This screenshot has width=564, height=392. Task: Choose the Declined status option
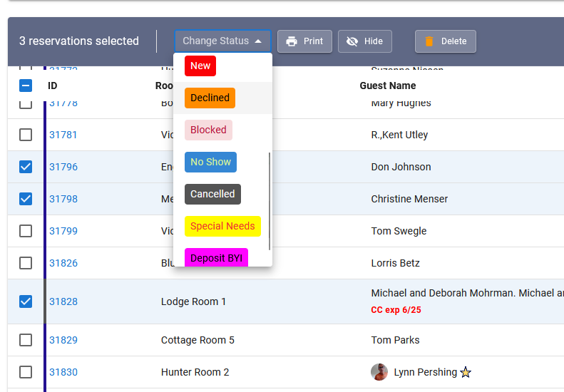(x=210, y=98)
